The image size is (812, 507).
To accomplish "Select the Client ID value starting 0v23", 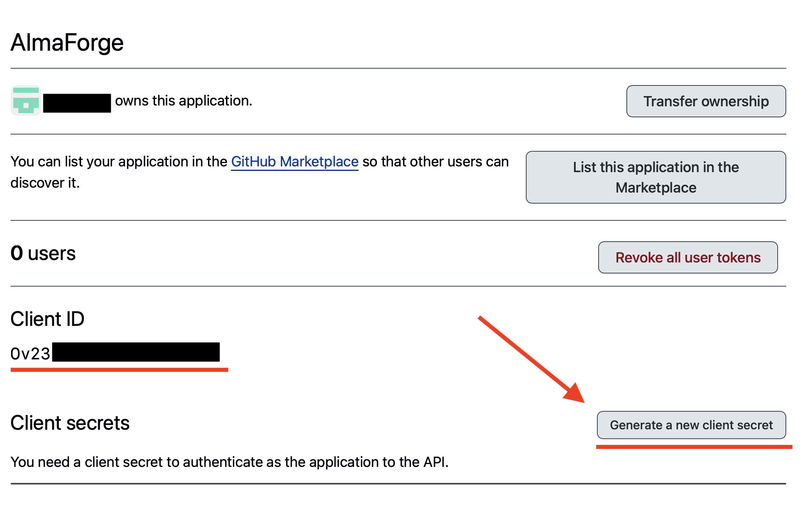I will [115, 353].
